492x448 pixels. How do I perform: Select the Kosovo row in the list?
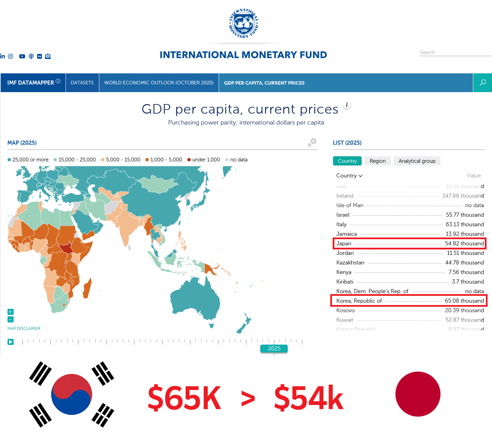coord(410,310)
